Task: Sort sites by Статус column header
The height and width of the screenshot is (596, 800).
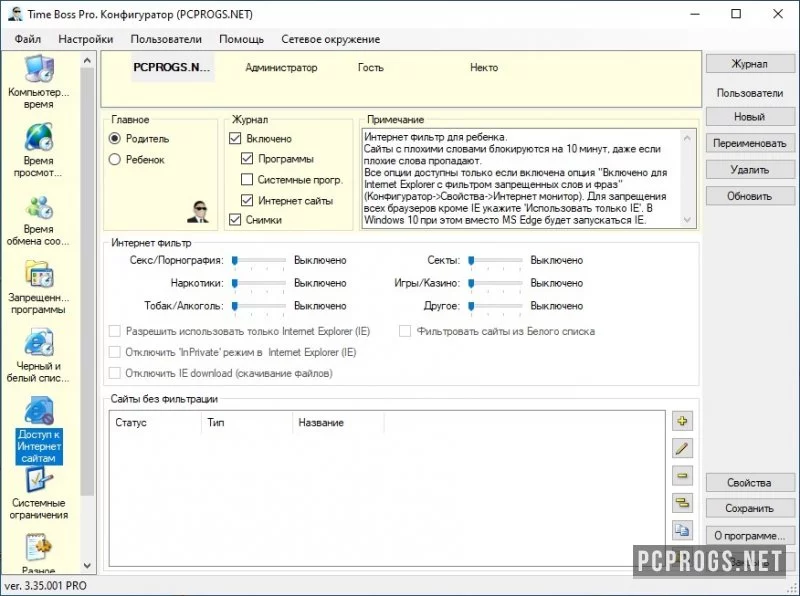Action: [155, 423]
